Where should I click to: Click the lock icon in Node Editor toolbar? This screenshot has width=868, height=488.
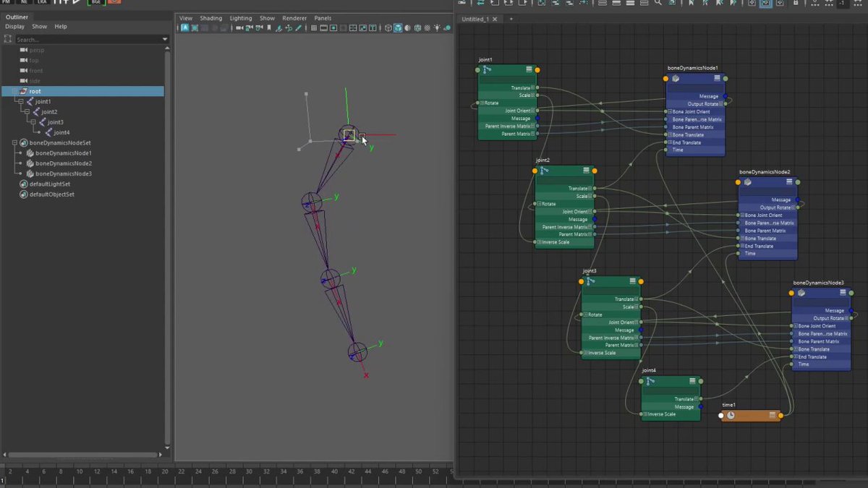click(796, 3)
